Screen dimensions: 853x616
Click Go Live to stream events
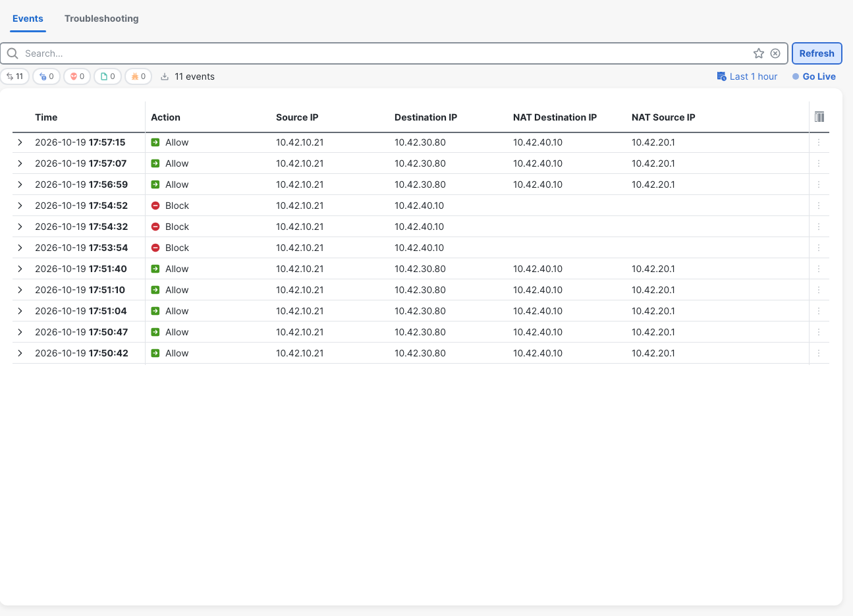(814, 76)
